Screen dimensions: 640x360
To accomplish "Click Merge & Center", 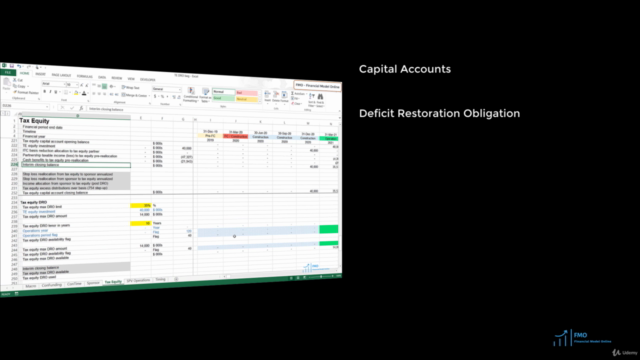I will [x=135, y=95].
